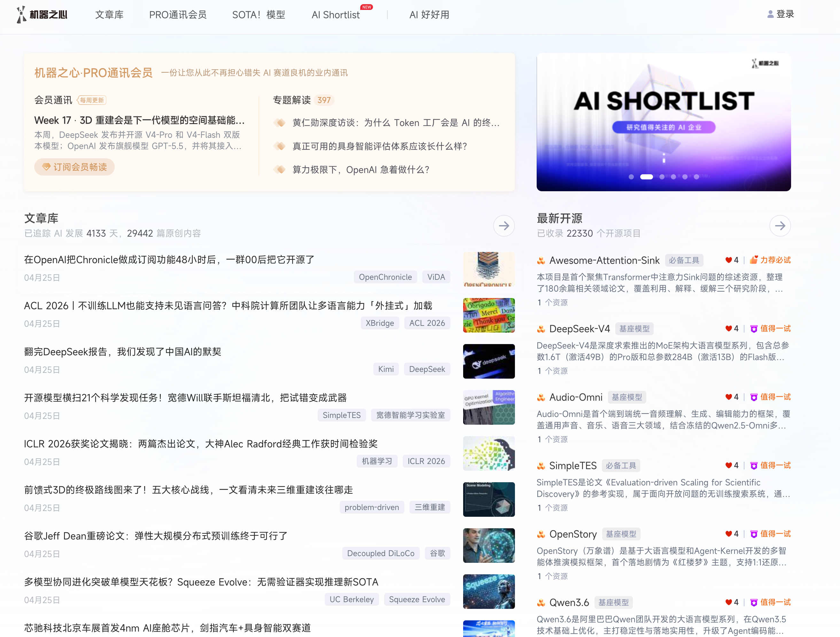
Task: Click the 力荐必试 thumbs-up badge
Action: [x=770, y=260]
